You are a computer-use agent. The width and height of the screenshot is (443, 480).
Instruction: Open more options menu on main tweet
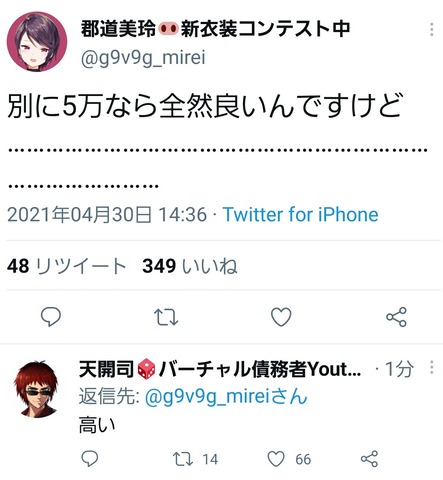(432, 29)
